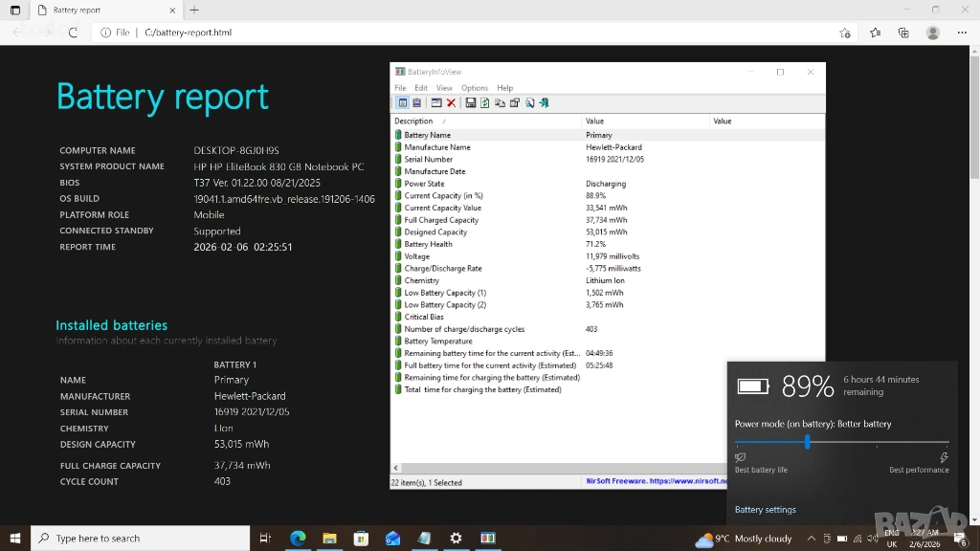Open Battery settings link in flyout

point(765,510)
